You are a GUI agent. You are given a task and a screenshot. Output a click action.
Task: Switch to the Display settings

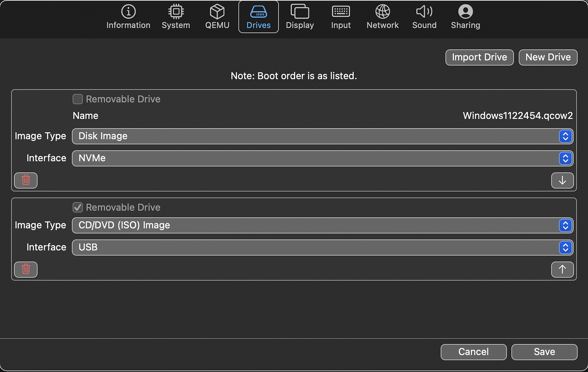coord(299,17)
